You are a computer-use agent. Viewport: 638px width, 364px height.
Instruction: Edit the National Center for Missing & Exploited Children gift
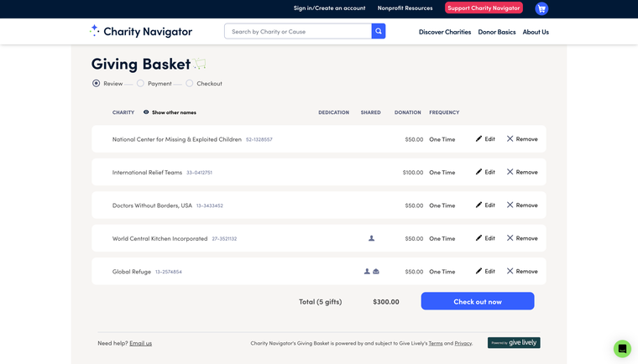point(485,139)
